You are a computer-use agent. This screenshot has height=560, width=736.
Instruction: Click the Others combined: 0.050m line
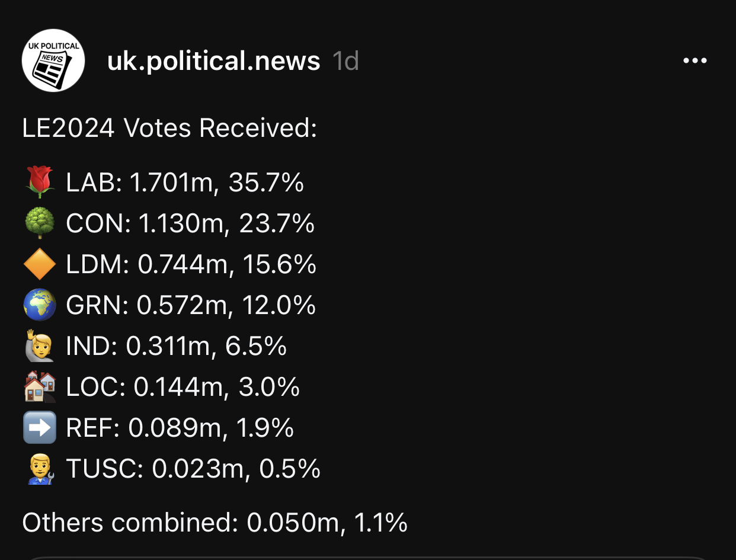point(215,523)
